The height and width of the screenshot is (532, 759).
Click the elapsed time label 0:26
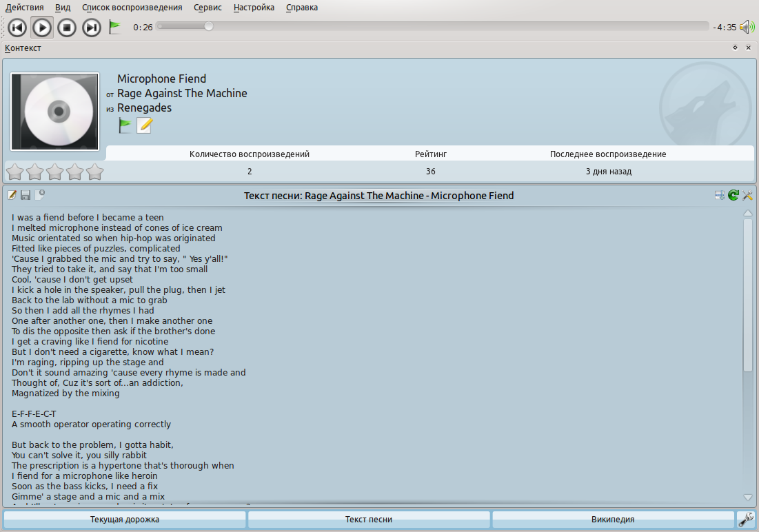(143, 27)
